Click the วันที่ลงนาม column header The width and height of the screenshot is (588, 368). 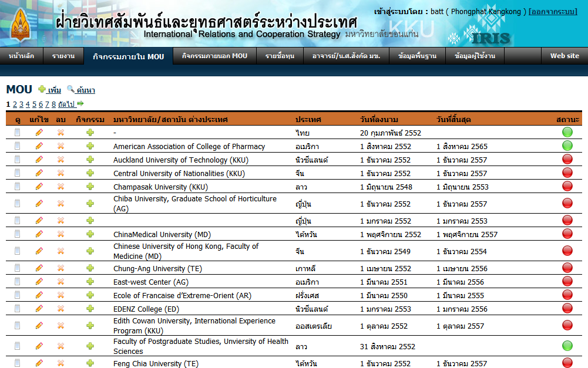tap(379, 120)
